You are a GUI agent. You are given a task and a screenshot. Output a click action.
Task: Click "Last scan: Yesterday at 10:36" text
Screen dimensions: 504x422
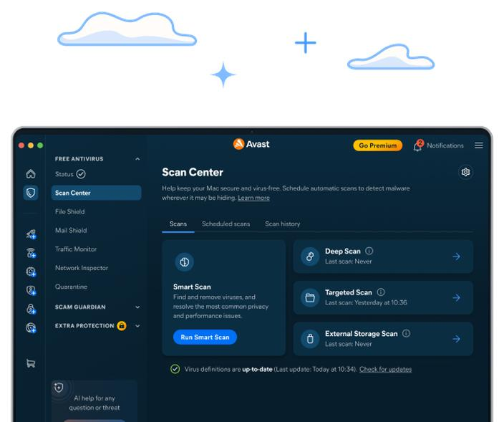366,302
